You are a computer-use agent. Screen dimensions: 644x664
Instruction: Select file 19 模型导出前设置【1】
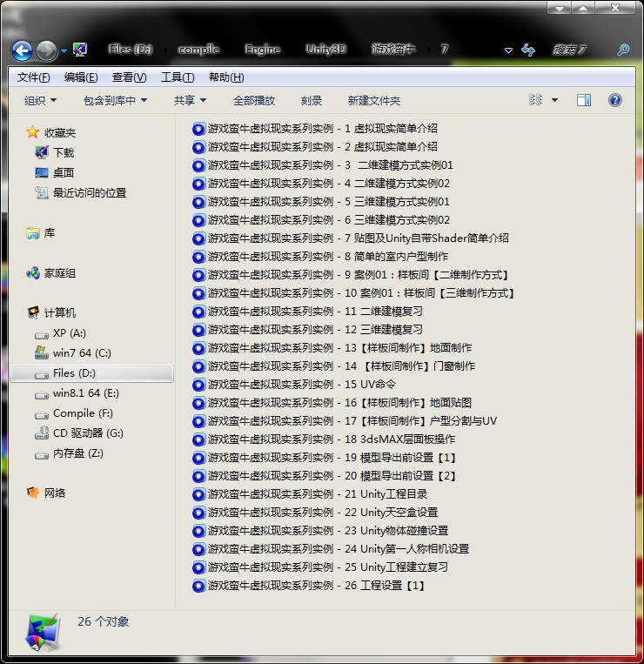point(325,458)
